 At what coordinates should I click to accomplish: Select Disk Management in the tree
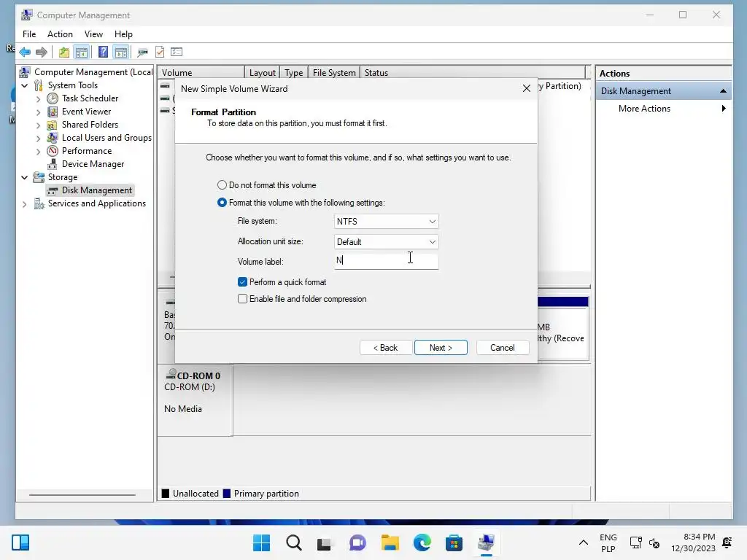(97, 190)
